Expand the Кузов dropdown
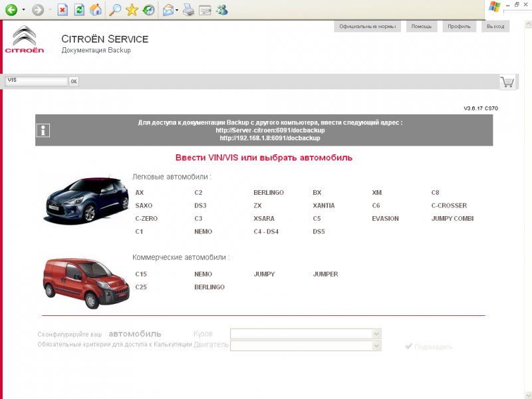This screenshot has height=399, width=532. [376, 333]
